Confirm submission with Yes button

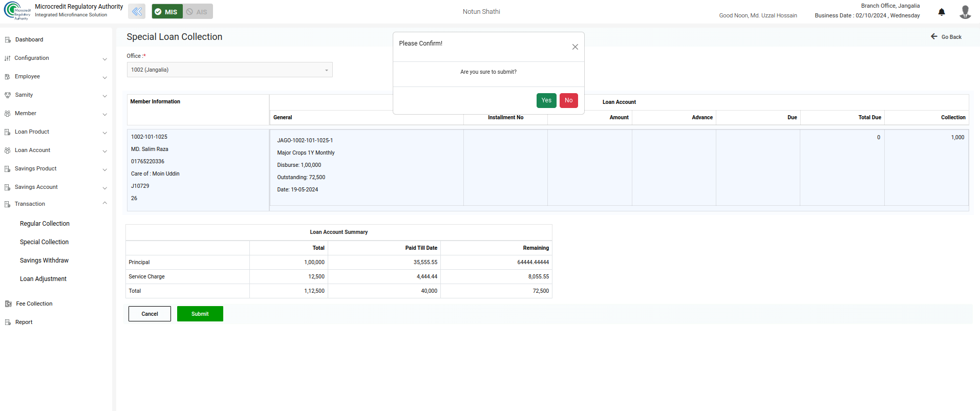pos(546,101)
